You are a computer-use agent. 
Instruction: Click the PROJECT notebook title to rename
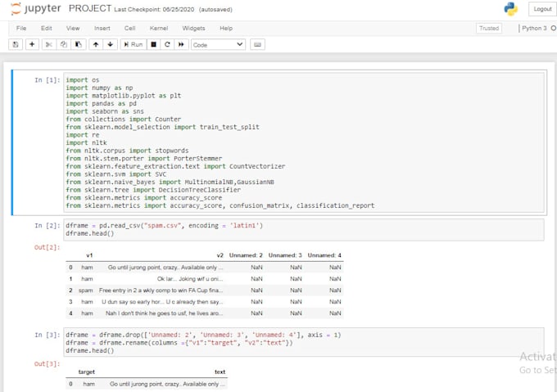click(x=90, y=8)
